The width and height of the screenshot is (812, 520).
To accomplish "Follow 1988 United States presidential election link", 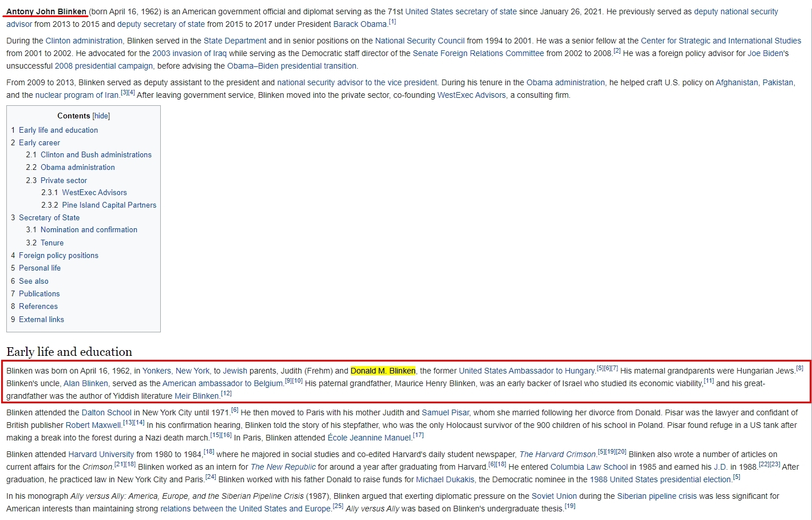I will tap(660, 479).
